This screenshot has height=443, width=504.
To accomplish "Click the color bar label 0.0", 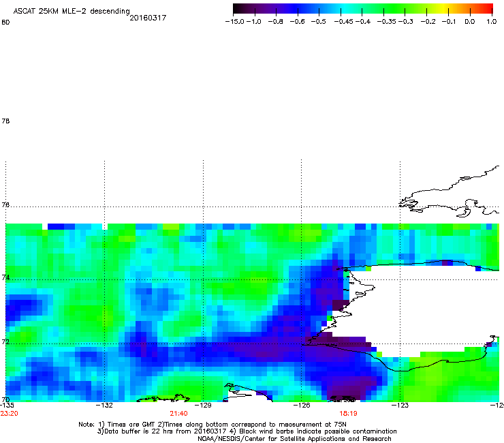I will coord(470,22).
